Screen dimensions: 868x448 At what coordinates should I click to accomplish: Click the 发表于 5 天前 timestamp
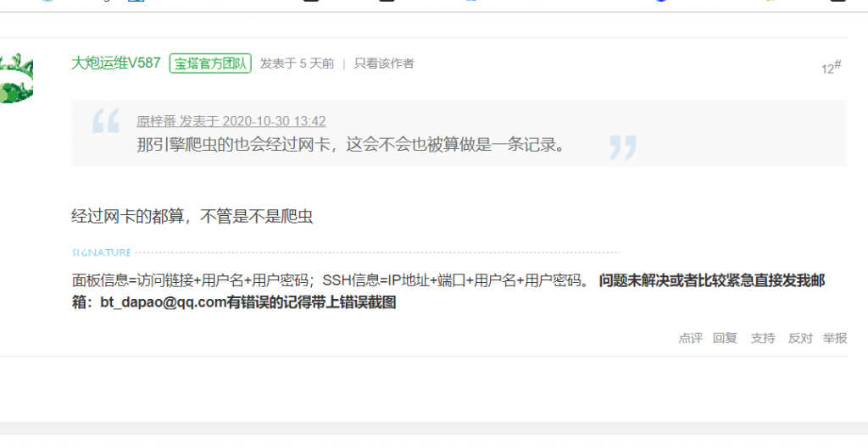298,64
